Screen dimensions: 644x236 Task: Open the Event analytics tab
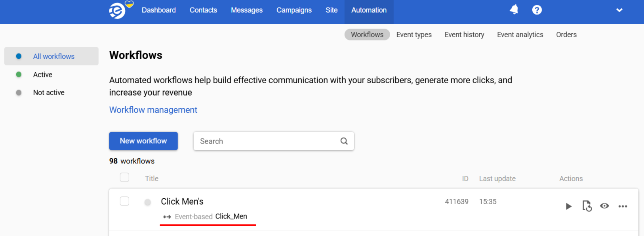pyautogui.click(x=520, y=35)
